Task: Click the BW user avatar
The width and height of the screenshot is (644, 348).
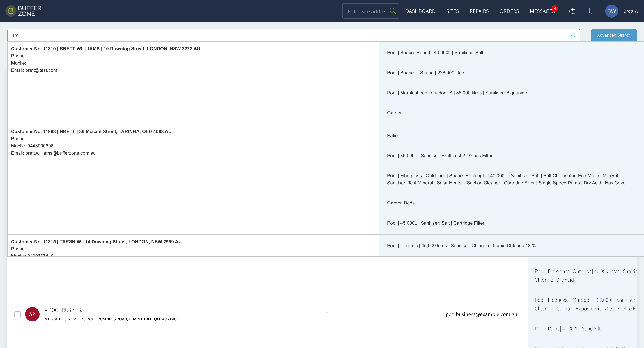Action: point(611,11)
